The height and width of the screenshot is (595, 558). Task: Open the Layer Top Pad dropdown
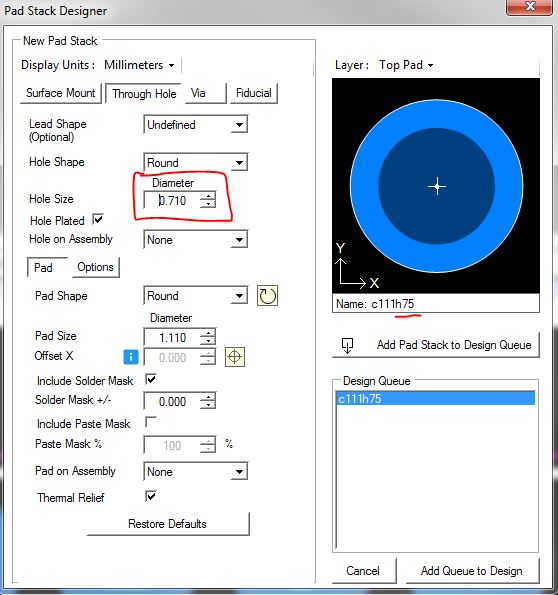click(406, 65)
